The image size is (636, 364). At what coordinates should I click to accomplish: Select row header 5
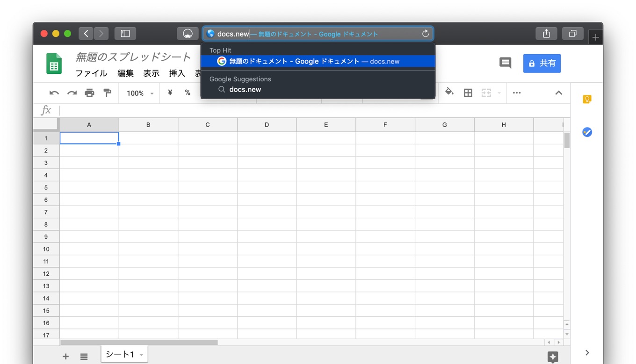pos(46,187)
